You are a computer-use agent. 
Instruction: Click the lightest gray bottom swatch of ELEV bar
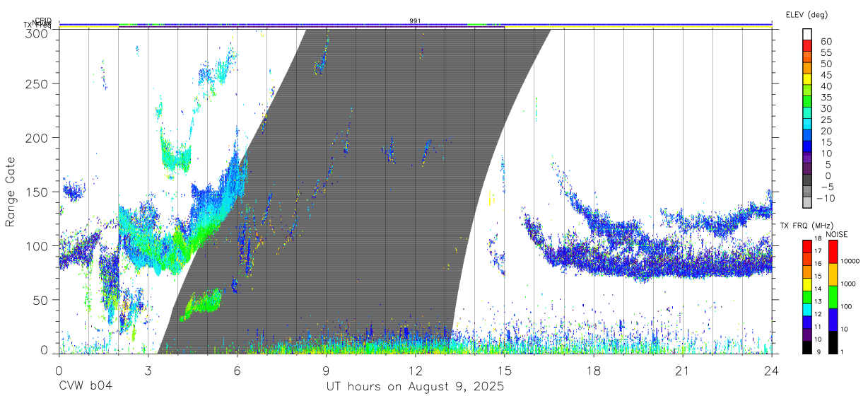[807, 203]
